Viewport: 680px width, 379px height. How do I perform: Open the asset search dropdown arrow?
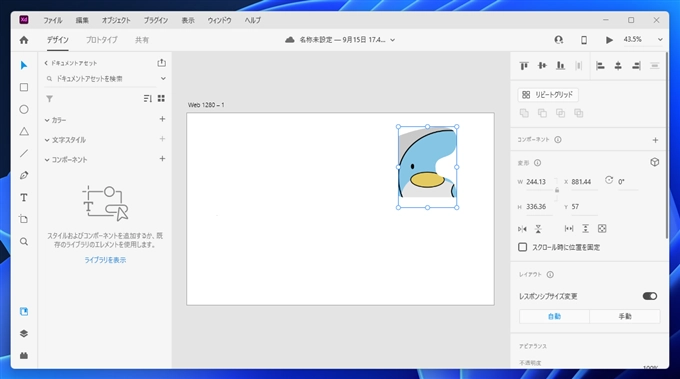[x=163, y=78]
